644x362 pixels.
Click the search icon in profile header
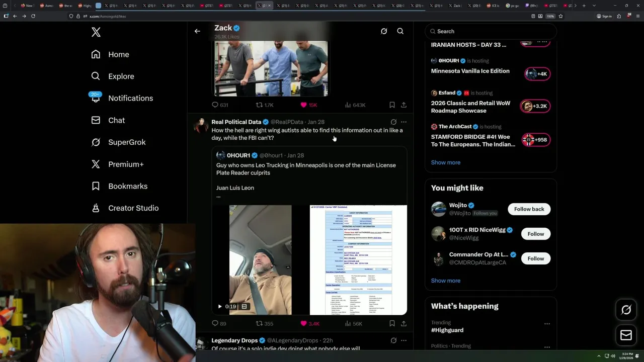[400, 31]
